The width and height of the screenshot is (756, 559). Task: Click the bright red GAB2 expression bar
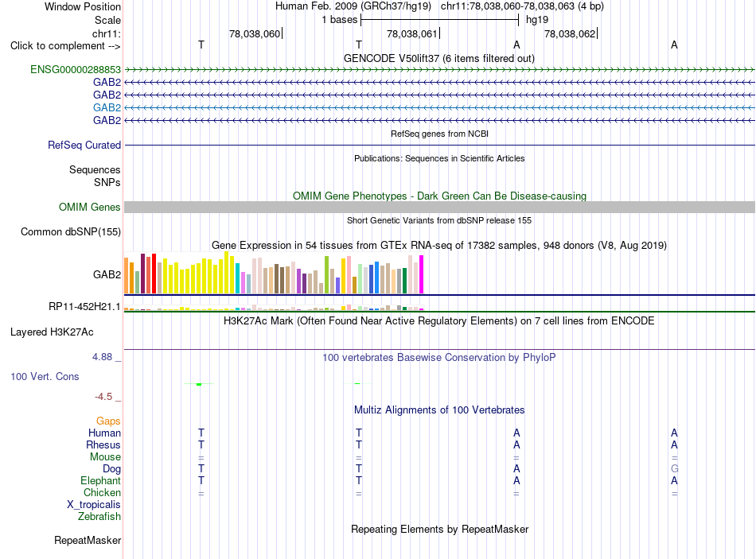154,274
